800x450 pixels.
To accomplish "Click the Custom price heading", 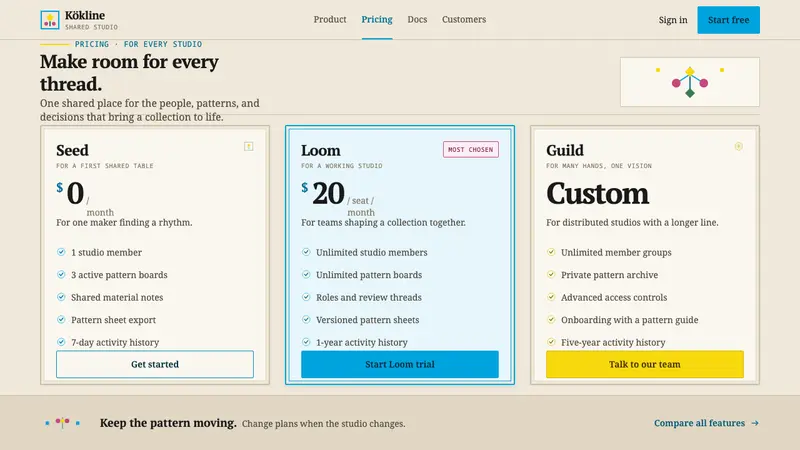I will click(x=597, y=194).
